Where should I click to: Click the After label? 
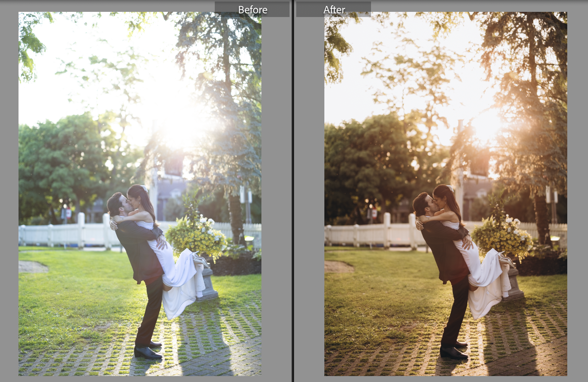[334, 10]
